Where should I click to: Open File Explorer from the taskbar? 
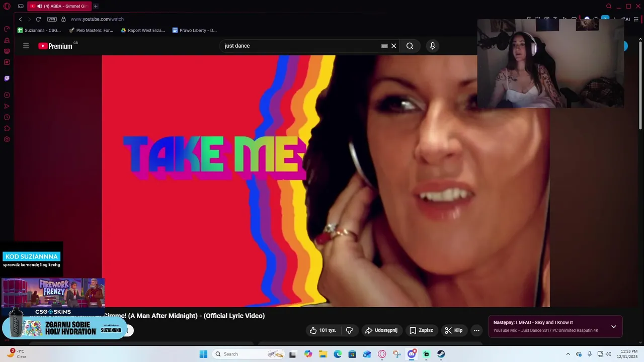point(323,354)
